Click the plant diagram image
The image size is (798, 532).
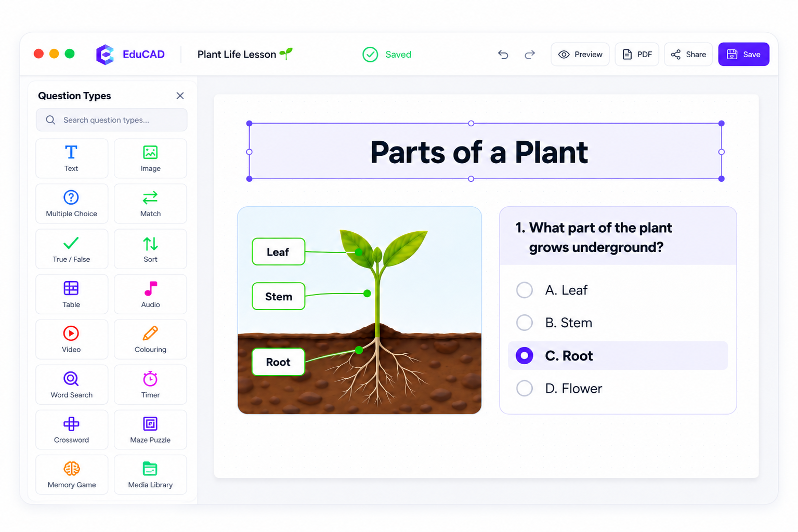tap(359, 311)
